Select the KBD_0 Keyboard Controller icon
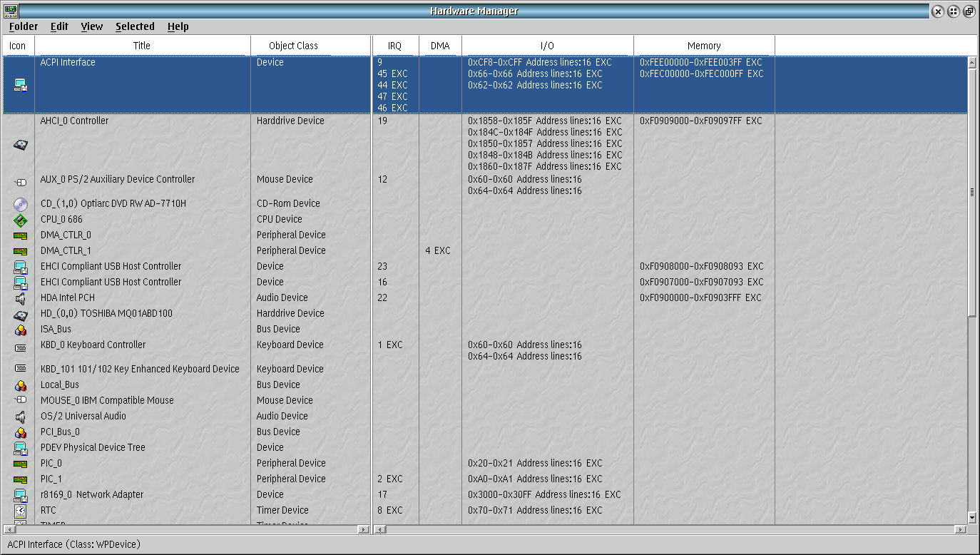980x555 pixels. point(20,347)
